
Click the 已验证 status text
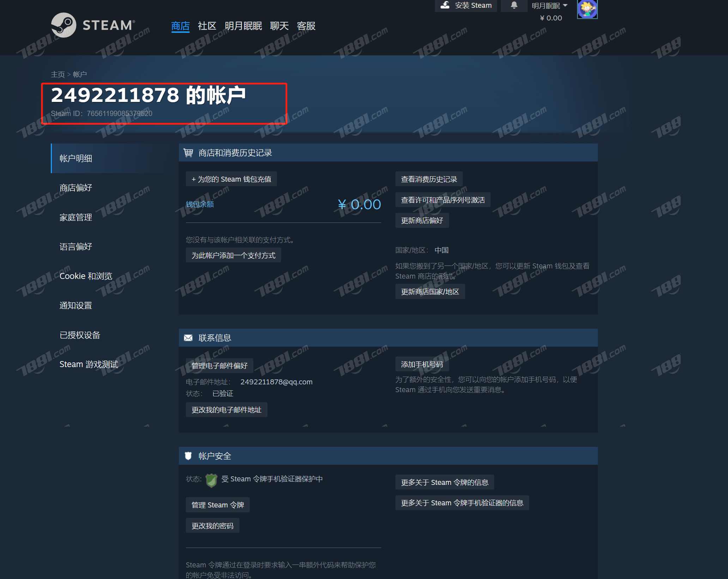(223, 394)
